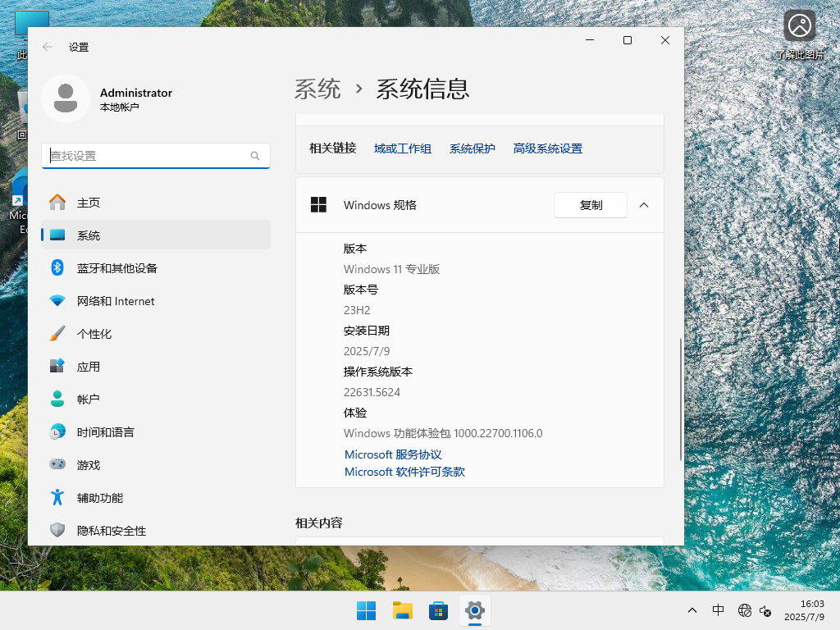Open 蓝牙和其他设备 via the Bluetooth icon
The image size is (840, 630).
[57, 268]
